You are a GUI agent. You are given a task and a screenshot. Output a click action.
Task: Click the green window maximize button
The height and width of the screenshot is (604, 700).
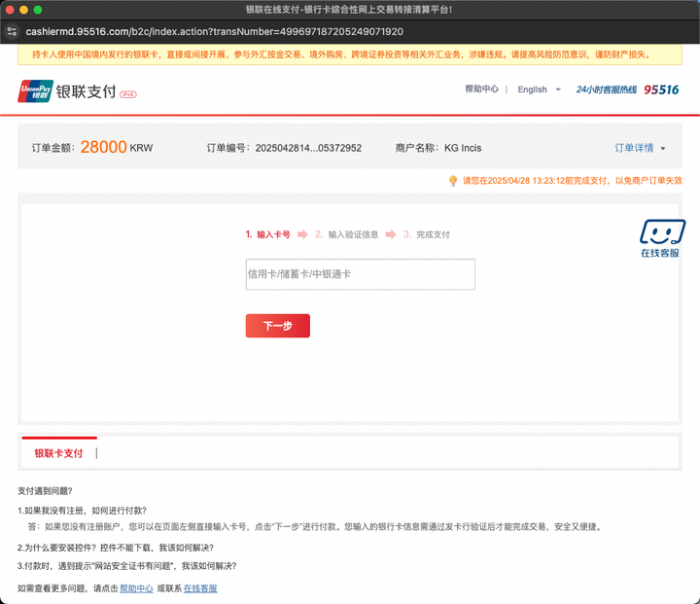tap(38, 10)
